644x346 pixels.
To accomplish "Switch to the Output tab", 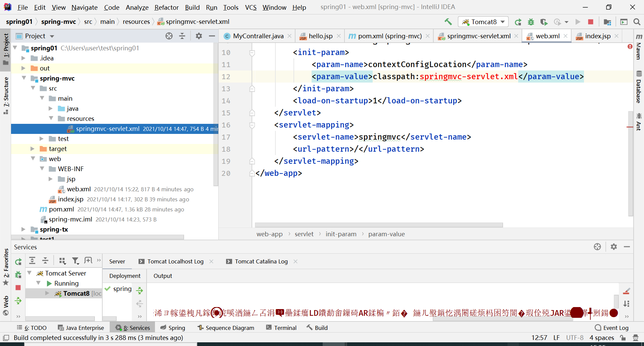I will click(x=163, y=276).
